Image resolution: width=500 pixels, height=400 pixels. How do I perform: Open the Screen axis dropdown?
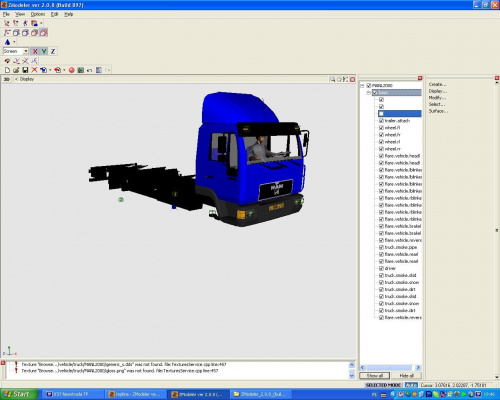tap(26, 51)
